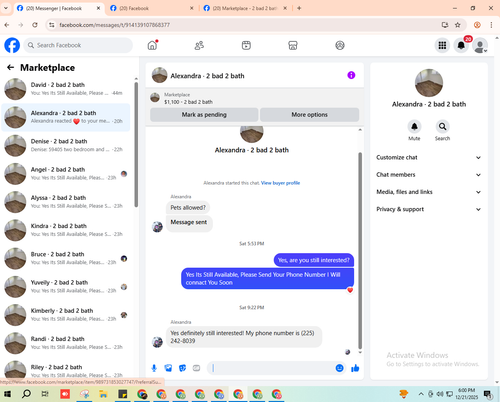
Task: Click Mark as pending button
Action: 204,115
